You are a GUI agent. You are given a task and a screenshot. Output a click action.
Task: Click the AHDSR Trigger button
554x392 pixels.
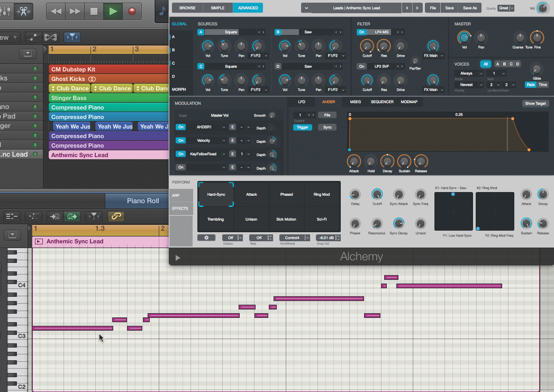303,127
